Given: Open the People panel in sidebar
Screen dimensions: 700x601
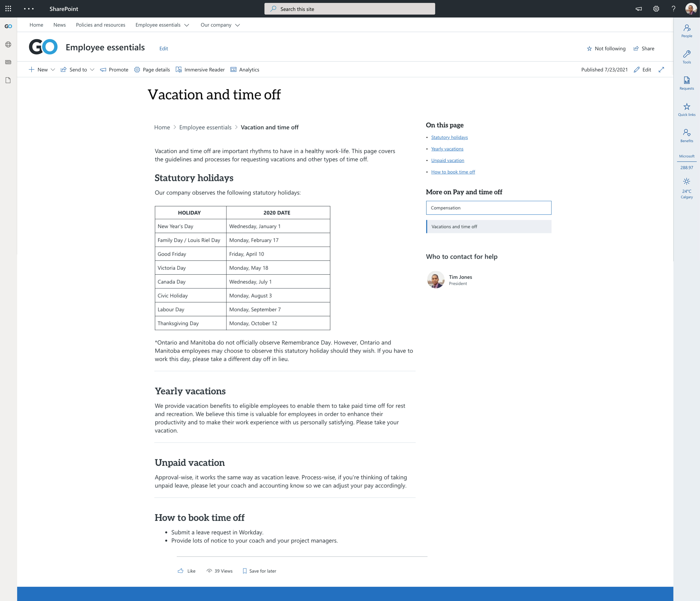Looking at the screenshot, I should [687, 31].
